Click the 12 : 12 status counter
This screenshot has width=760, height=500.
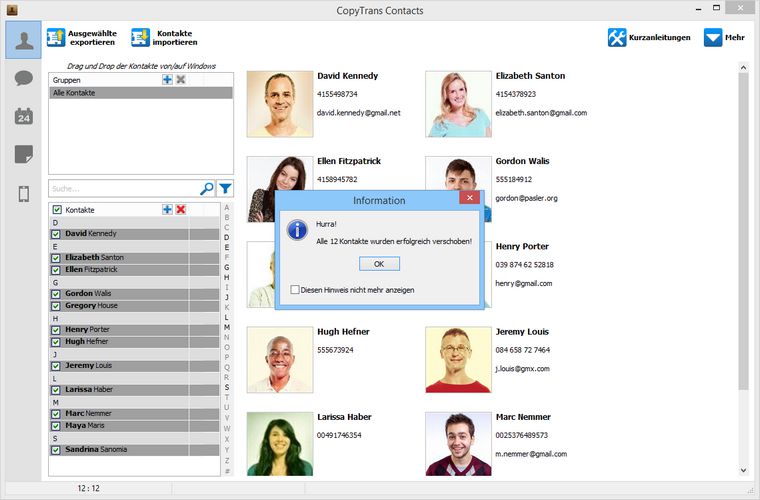tap(89, 488)
